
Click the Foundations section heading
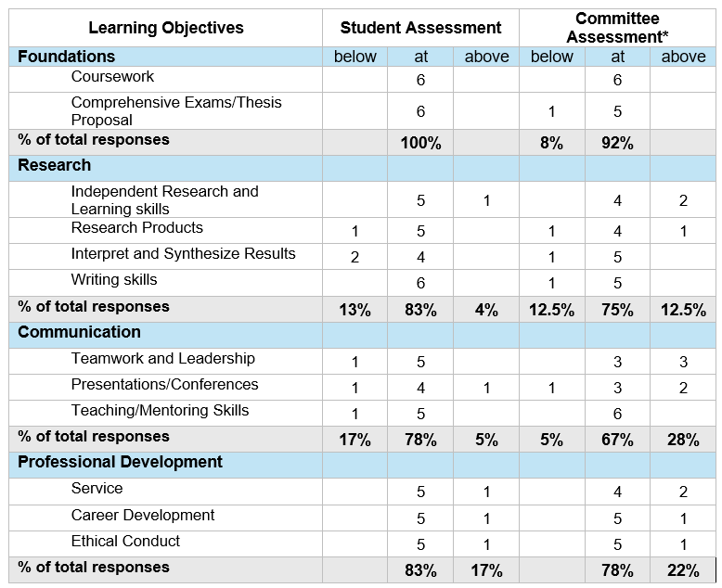(x=66, y=57)
